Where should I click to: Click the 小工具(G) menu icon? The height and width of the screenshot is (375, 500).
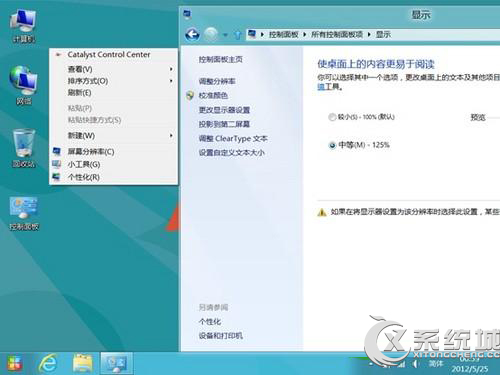pyautogui.click(x=57, y=164)
